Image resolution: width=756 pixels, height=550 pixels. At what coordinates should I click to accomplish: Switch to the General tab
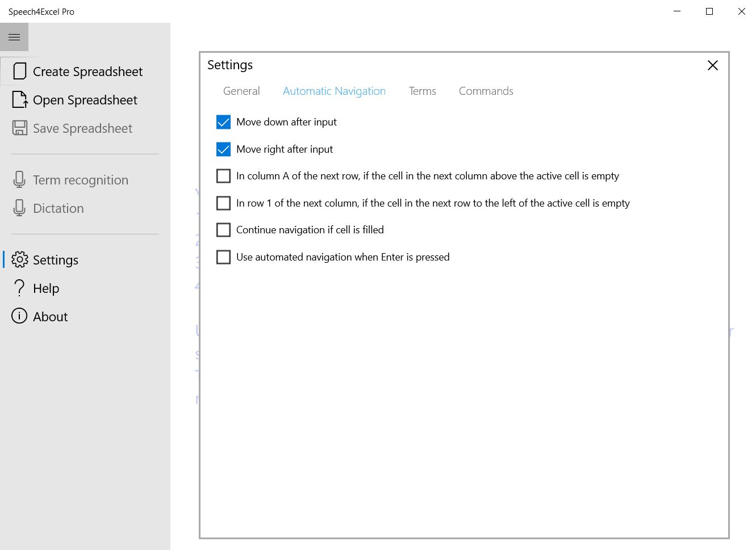point(241,91)
